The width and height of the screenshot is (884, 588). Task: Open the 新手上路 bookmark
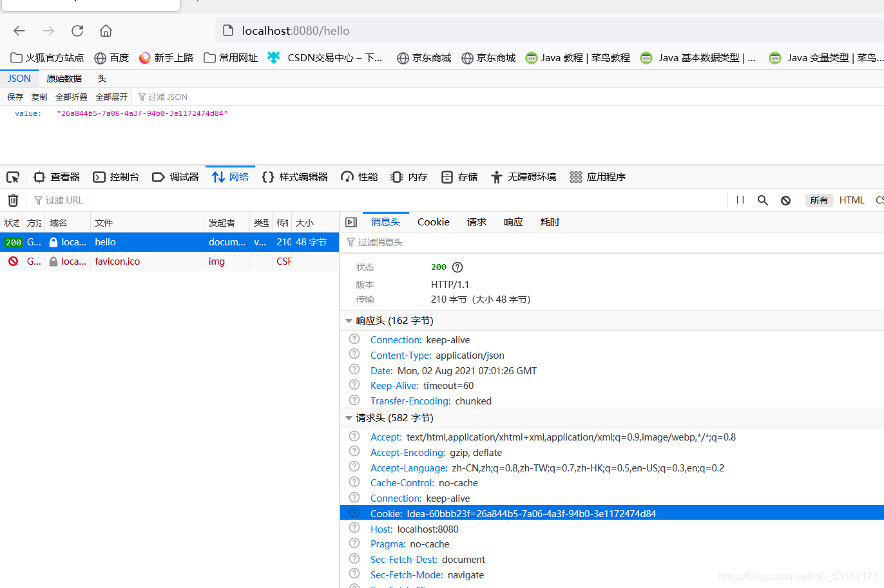166,58
